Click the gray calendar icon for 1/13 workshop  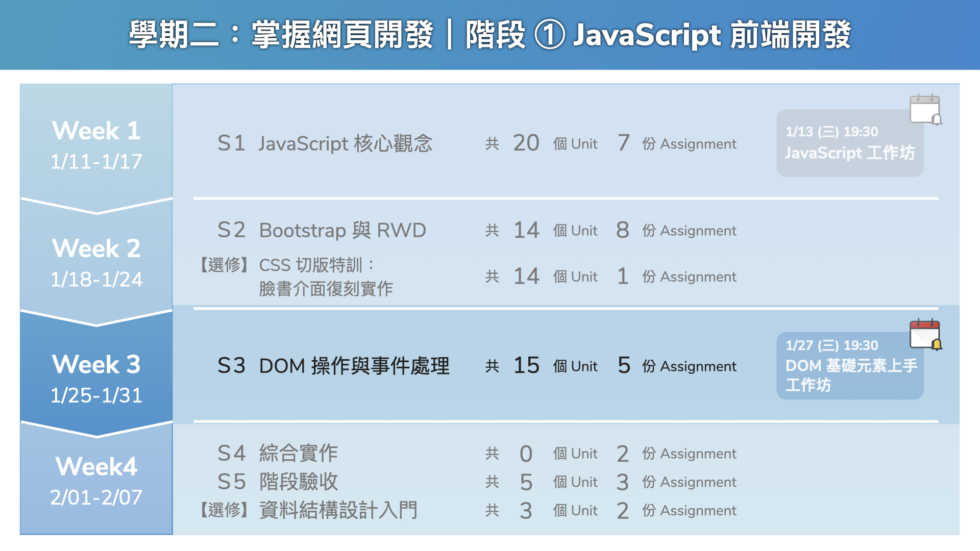(924, 108)
